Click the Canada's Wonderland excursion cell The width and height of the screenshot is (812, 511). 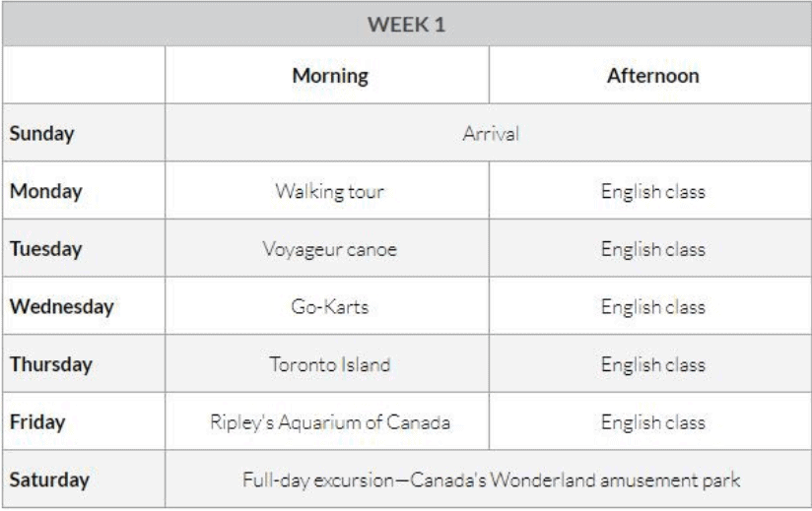click(491, 479)
